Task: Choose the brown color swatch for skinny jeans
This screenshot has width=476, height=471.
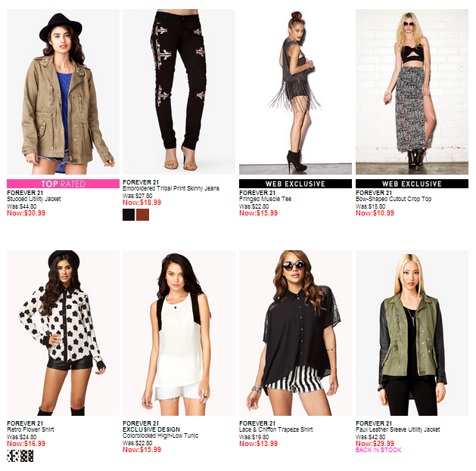Action: (143, 215)
